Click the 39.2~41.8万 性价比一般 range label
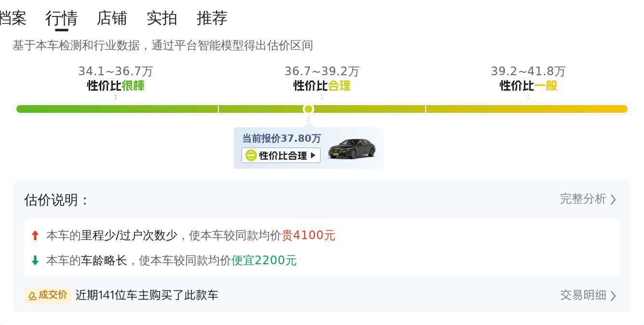Screen dimensions: 644x325 (x=528, y=79)
